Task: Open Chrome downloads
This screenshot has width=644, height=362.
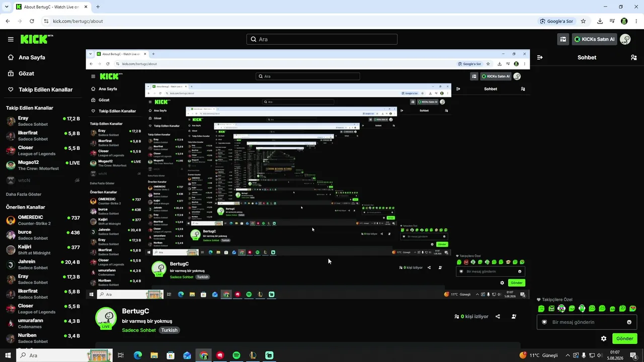Action: click(600, 21)
